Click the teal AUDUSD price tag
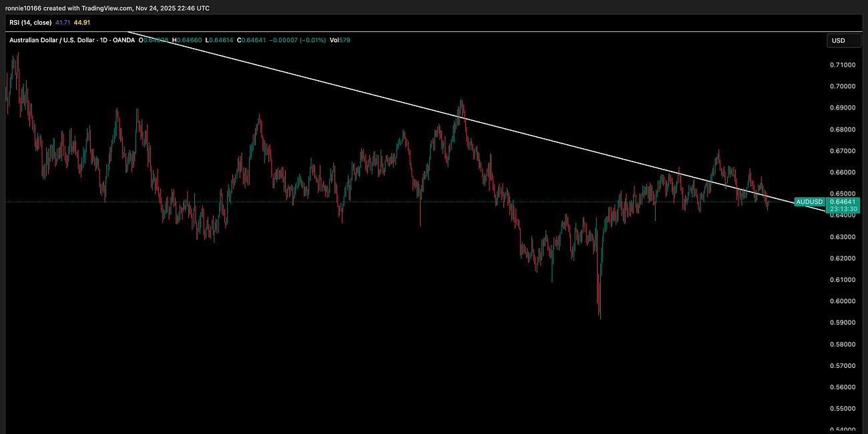This screenshot has height=434, width=868. tap(842, 202)
